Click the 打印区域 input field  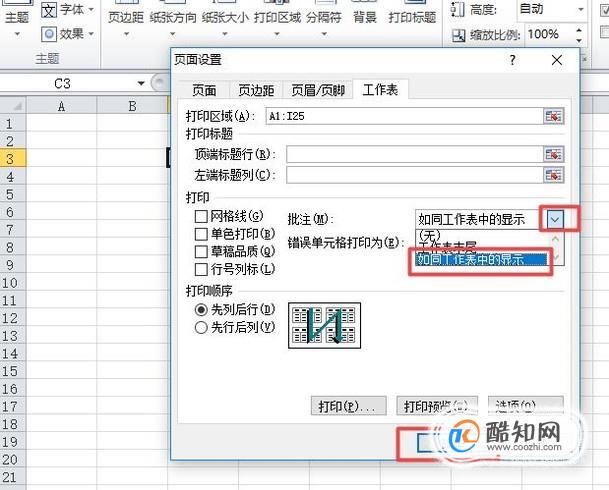tap(404, 116)
